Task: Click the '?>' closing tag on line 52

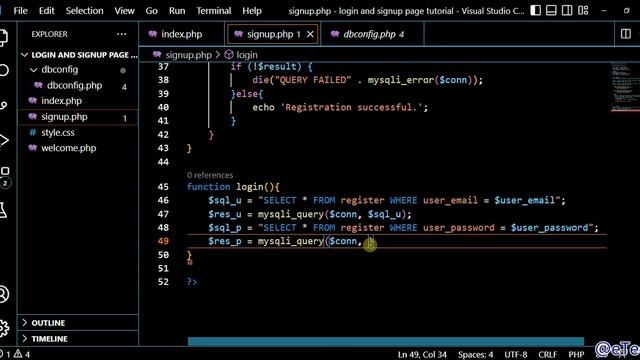Action: click(192, 282)
